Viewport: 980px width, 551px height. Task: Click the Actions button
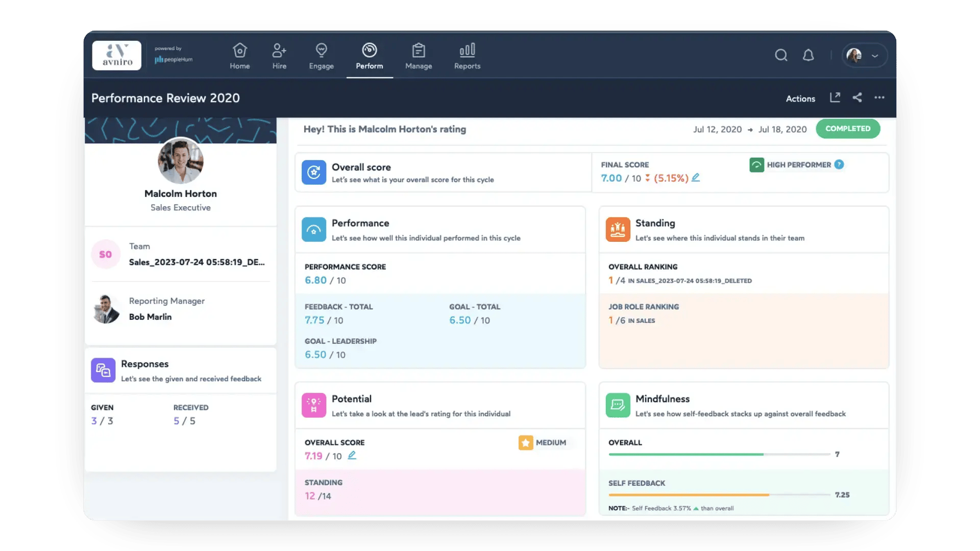(x=800, y=98)
